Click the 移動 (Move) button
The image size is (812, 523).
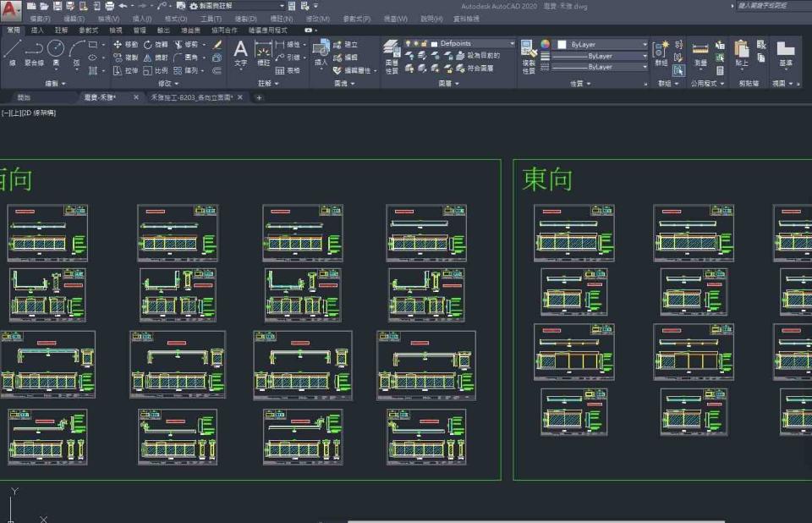tap(124, 44)
